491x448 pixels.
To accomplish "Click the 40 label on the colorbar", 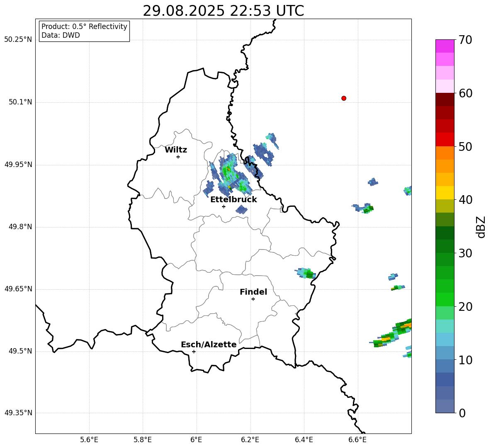I will point(465,200).
